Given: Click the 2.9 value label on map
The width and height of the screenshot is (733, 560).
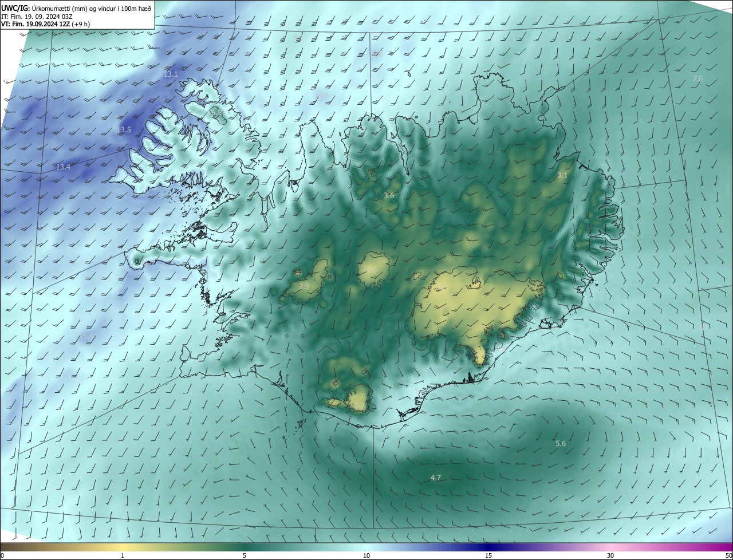Looking at the screenshot, I should (304, 286).
